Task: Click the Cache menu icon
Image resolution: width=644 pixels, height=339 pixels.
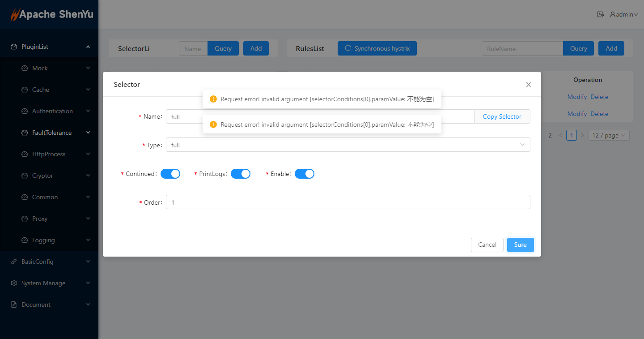Action: 25,90
